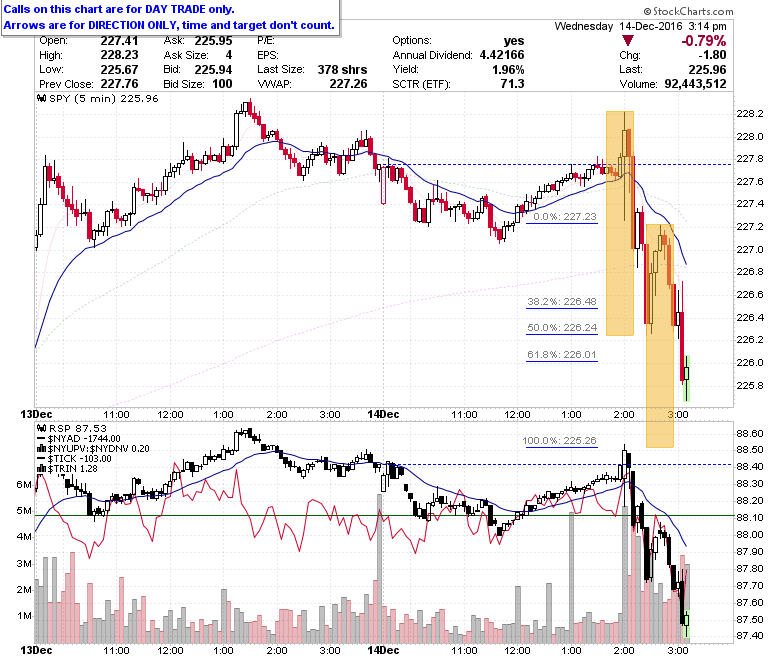Click the Bid Size value 100

222,84
